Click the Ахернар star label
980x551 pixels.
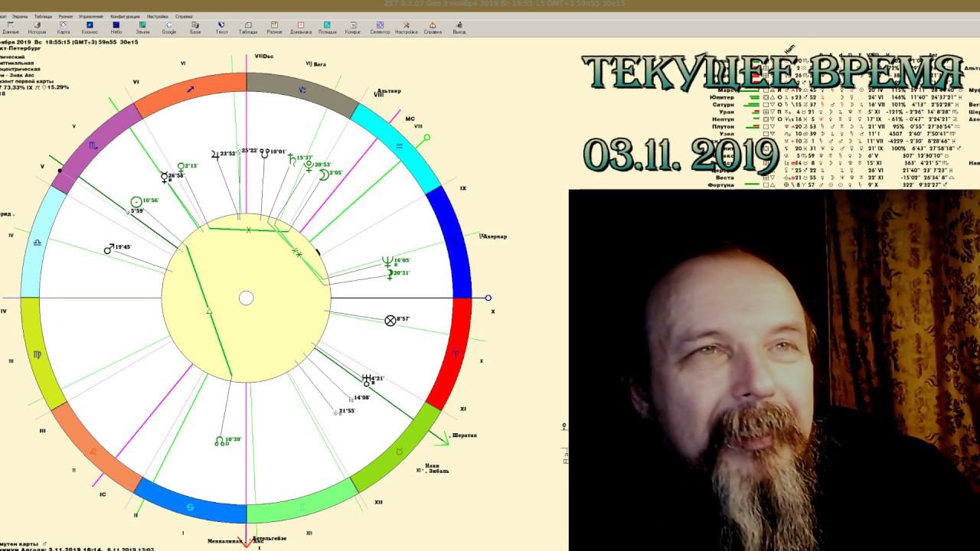(495, 236)
